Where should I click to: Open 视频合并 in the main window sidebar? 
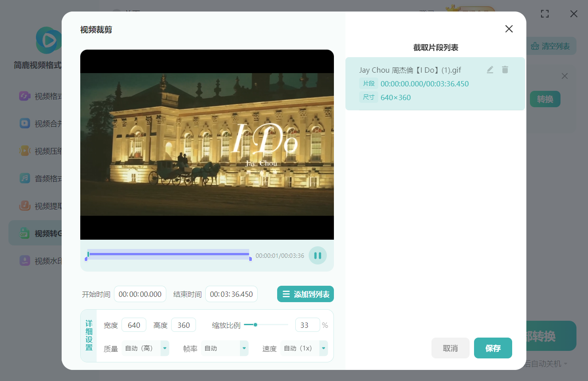click(40, 124)
